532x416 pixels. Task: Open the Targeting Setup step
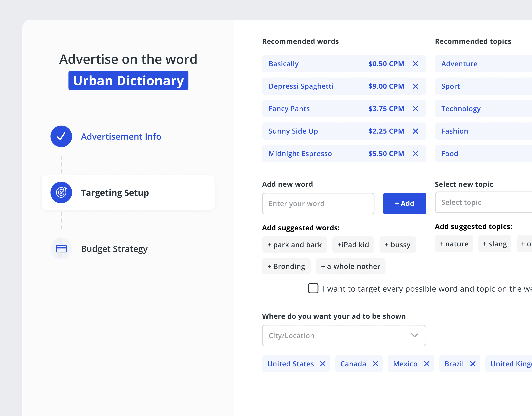click(128, 192)
